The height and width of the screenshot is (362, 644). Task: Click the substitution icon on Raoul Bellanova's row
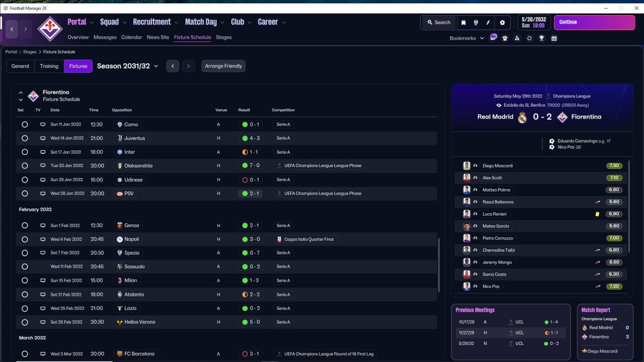598,202
